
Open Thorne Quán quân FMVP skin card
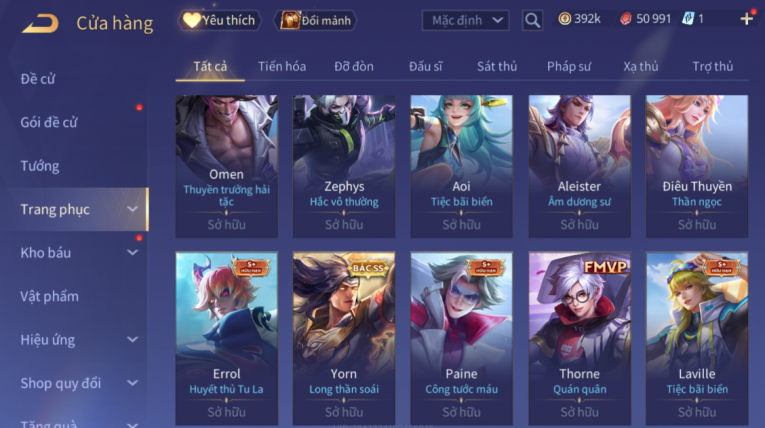pyautogui.click(x=580, y=338)
